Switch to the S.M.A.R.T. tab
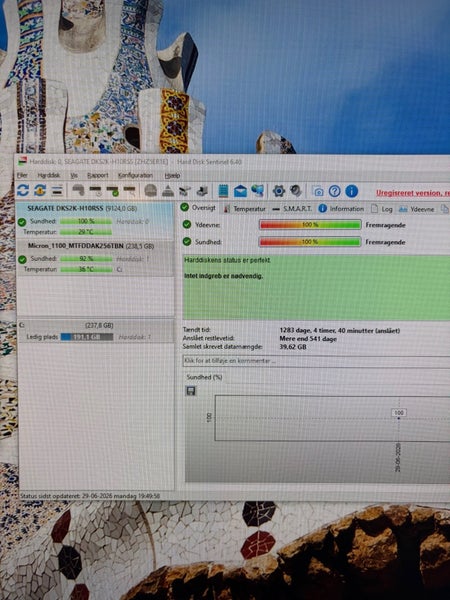The height and width of the screenshot is (600, 450). point(292,209)
